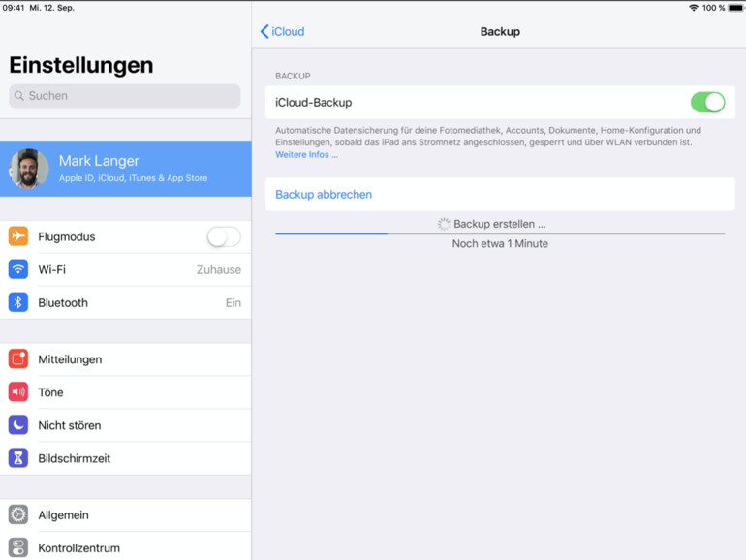This screenshot has width=746, height=560.
Task: Tap Mark Langer profile photo
Action: (x=28, y=169)
